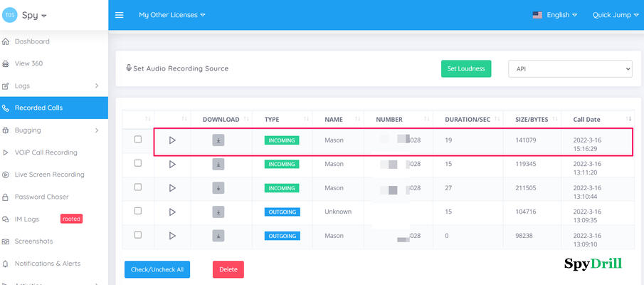This screenshot has width=644, height=285.
Task: Play the 15:16:29 incoming call from Mason
Action: [172, 140]
